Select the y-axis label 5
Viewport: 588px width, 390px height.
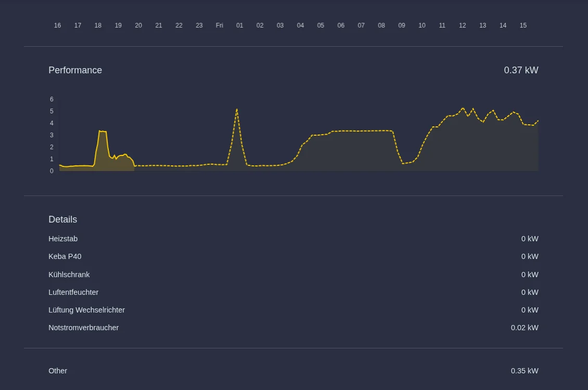52,111
